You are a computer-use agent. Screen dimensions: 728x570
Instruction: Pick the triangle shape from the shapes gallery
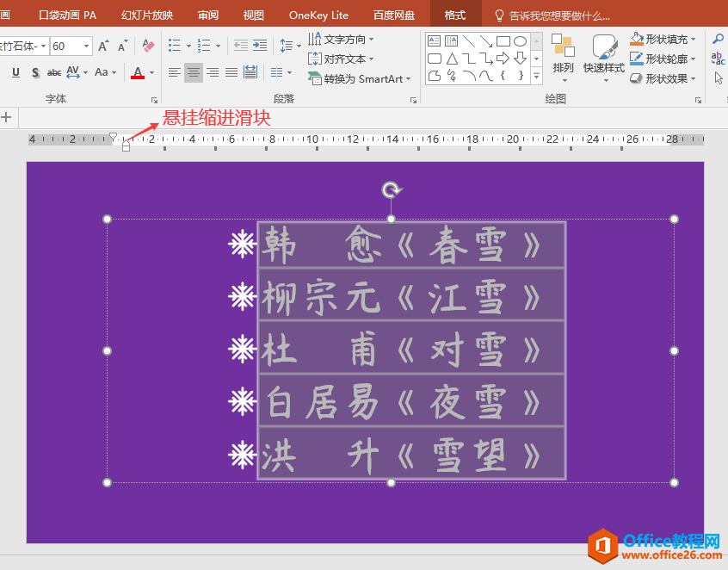tap(452, 58)
